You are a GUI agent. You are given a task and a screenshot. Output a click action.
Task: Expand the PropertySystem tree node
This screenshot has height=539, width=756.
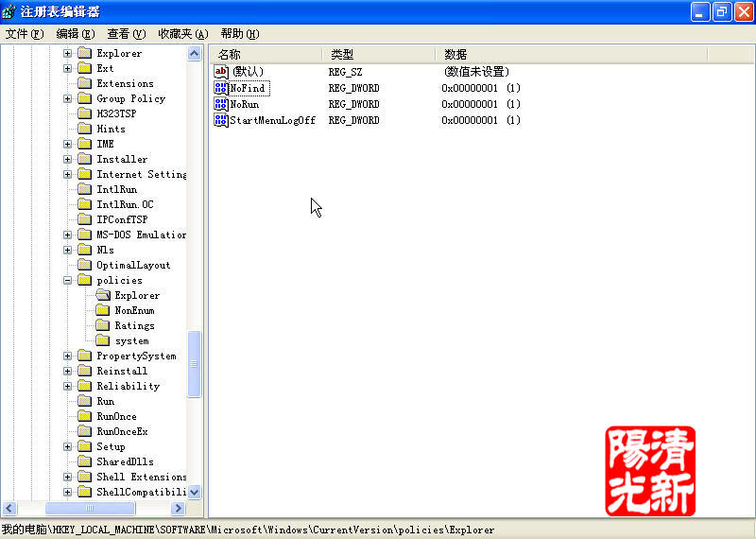pyautogui.click(x=67, y=356)
